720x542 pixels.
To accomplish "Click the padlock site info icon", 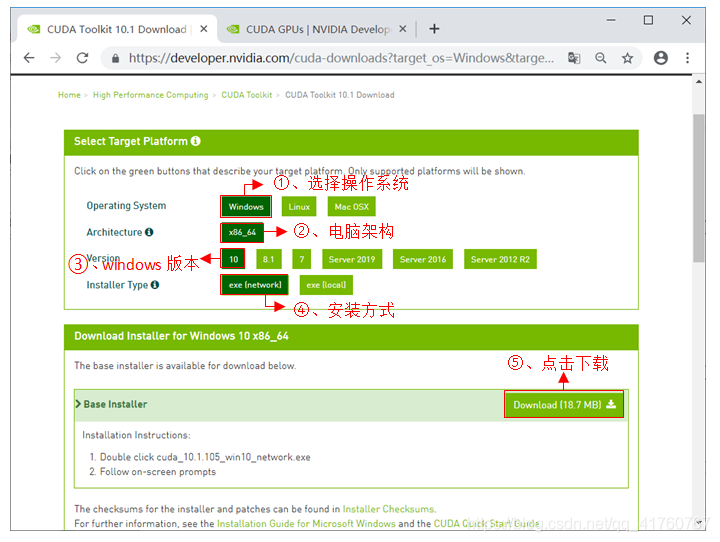I will coord(115,58).
